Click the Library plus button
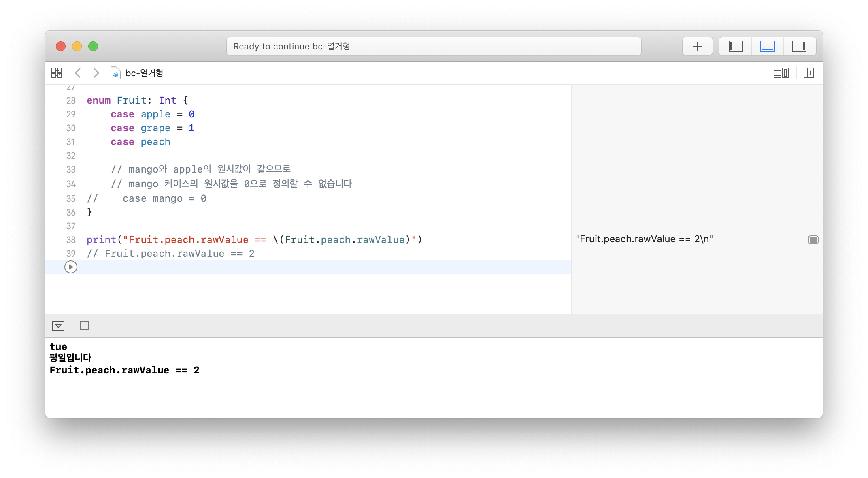 (x=697, y=46)
